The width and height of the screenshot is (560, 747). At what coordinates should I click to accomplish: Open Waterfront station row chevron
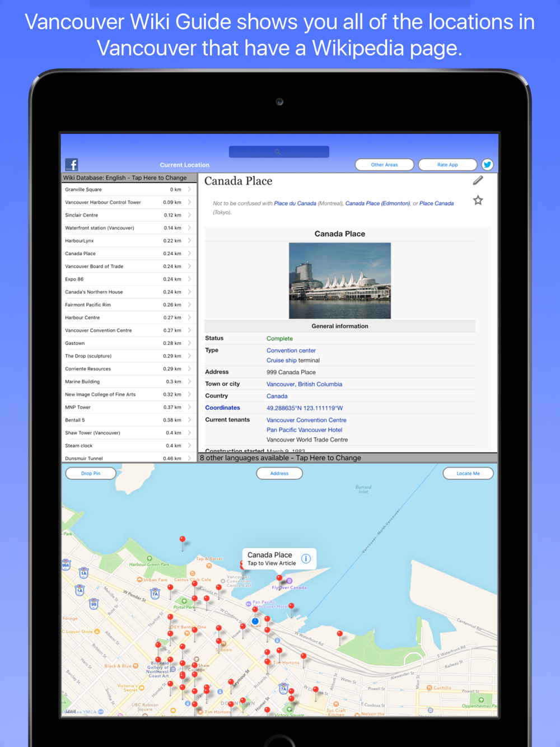coord(189,228)
